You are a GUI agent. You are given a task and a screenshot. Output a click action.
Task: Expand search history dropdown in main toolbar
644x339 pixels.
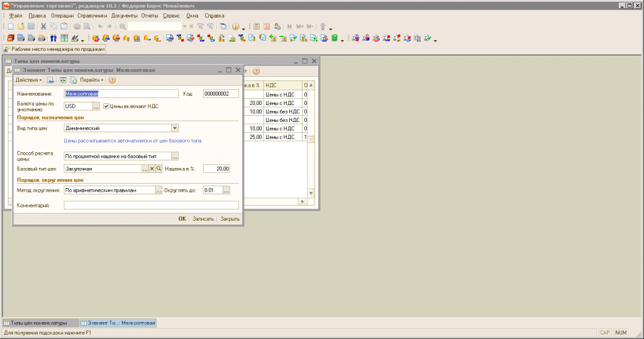[x=184, y=26]
